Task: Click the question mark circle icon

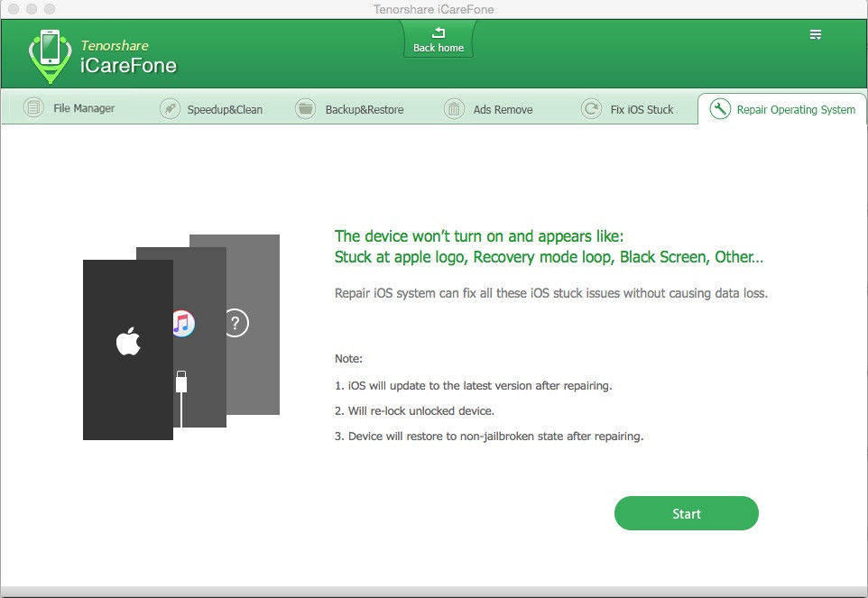Action: (237, 323)
